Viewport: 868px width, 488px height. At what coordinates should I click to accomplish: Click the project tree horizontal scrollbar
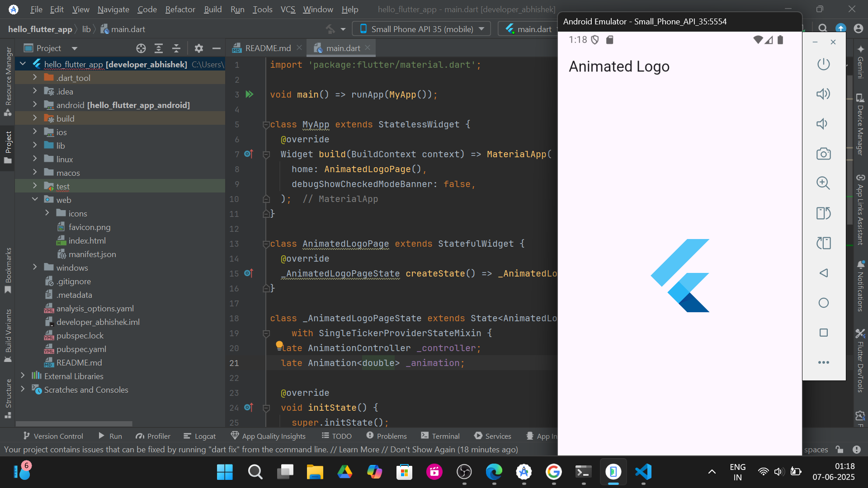click(74, 424)
